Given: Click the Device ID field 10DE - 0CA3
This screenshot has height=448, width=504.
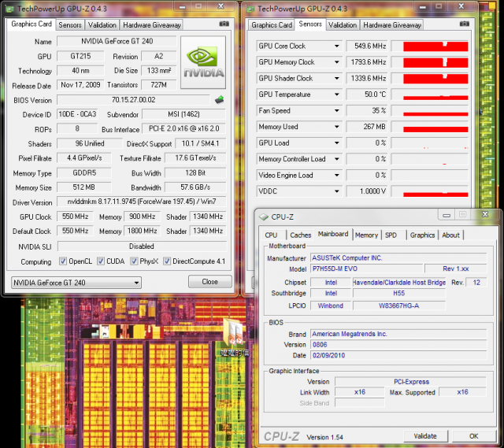Looking at the screenshot, I should [77, 114].
